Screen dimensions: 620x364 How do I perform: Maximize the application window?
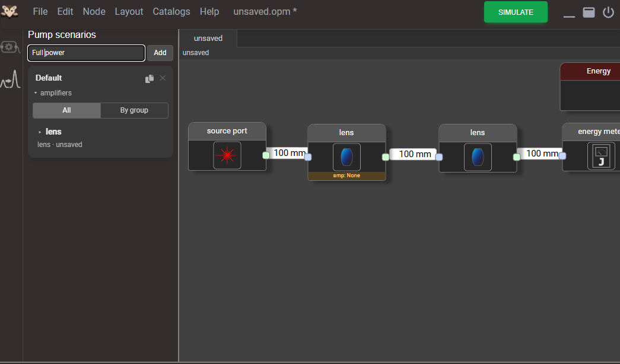pyautogui.click(x=589, y=12)
